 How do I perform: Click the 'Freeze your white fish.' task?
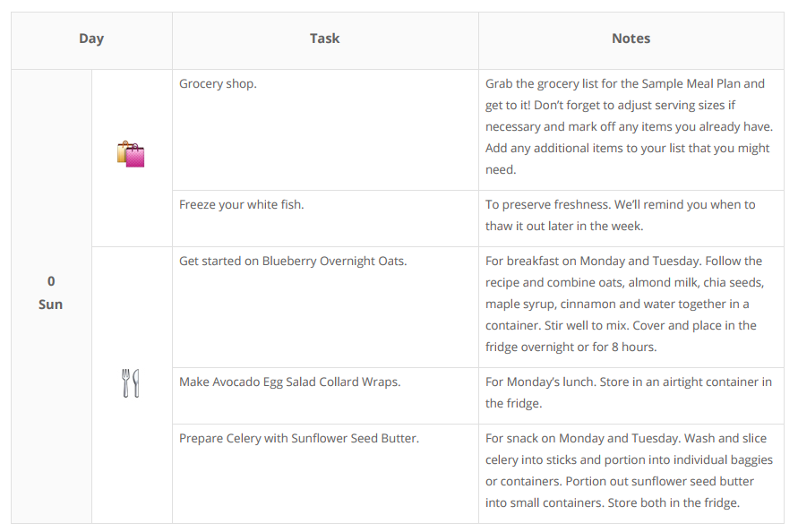[x=241, y=205]
